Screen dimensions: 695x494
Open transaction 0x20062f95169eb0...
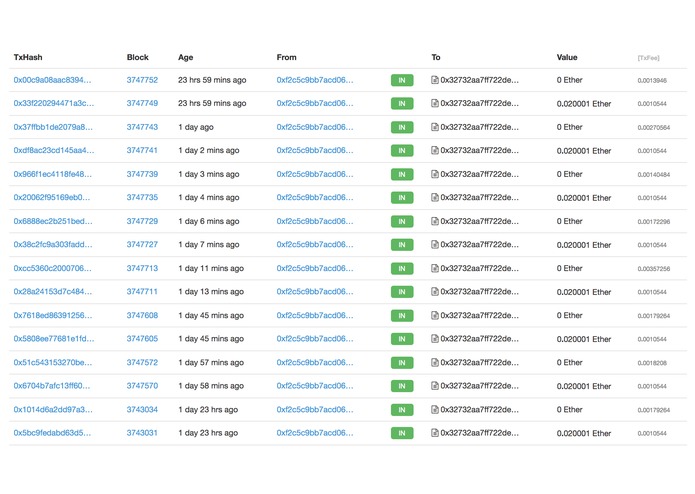(52, 197)
